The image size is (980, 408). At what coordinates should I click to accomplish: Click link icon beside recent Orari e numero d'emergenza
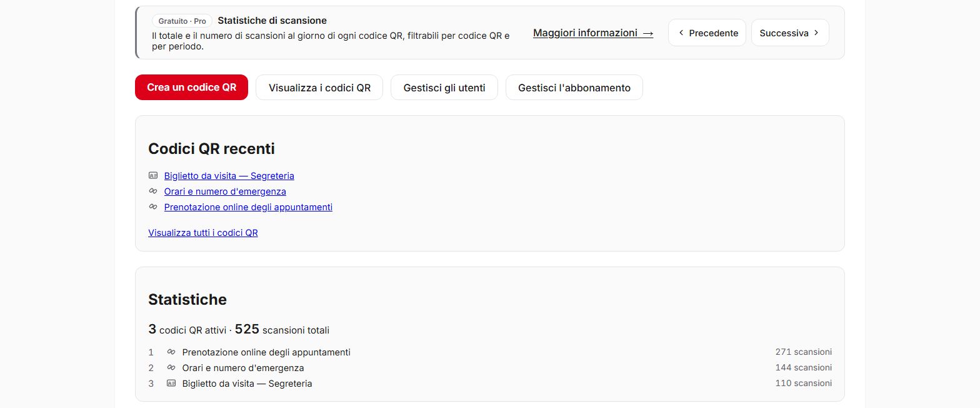pyautogui.click(x=153, y=191)
